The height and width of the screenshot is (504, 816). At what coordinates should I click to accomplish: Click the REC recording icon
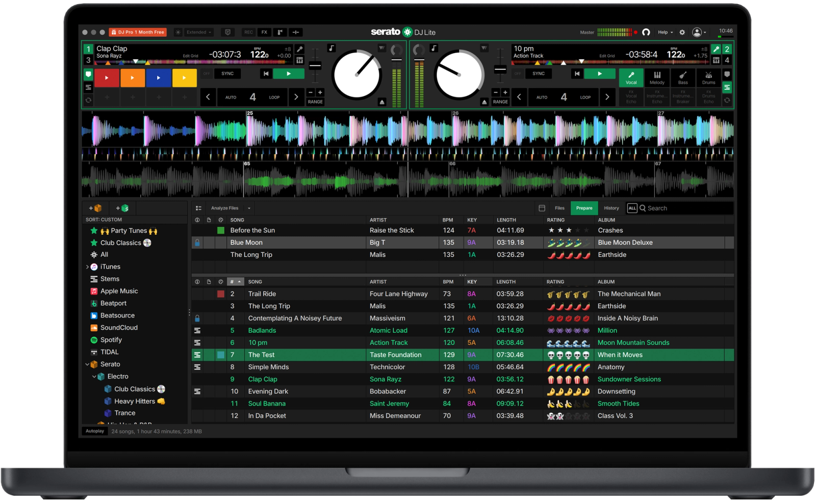click(248, 32)
